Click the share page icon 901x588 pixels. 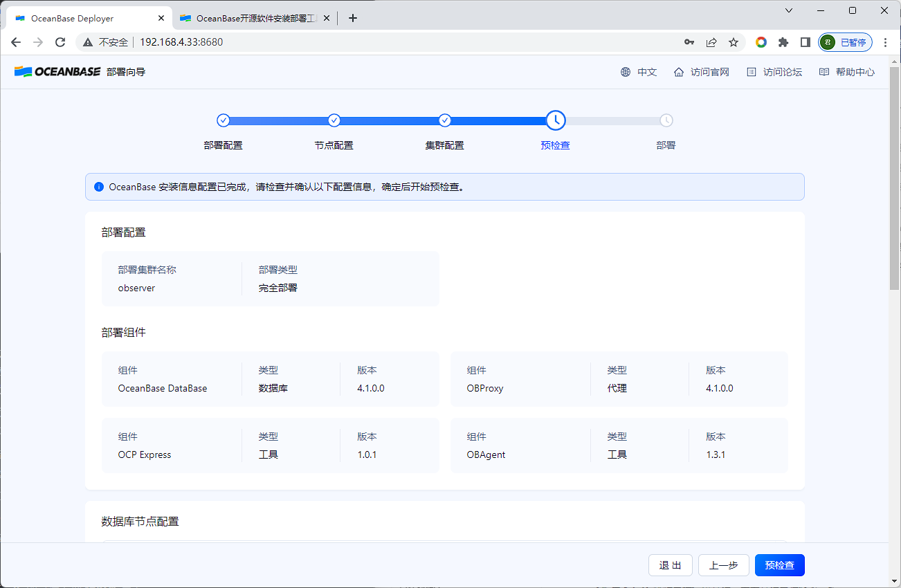point(711,42)
